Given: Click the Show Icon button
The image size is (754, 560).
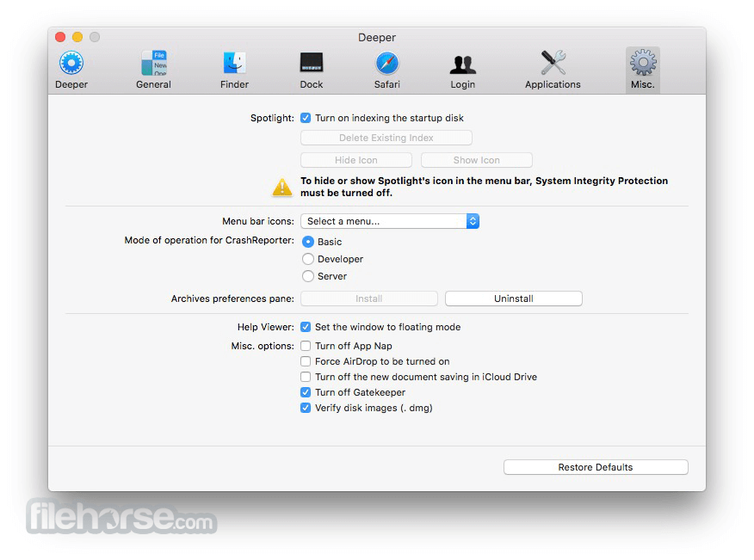Looking at the screenshot, I should pyautogui.click(x=477, y=160).
